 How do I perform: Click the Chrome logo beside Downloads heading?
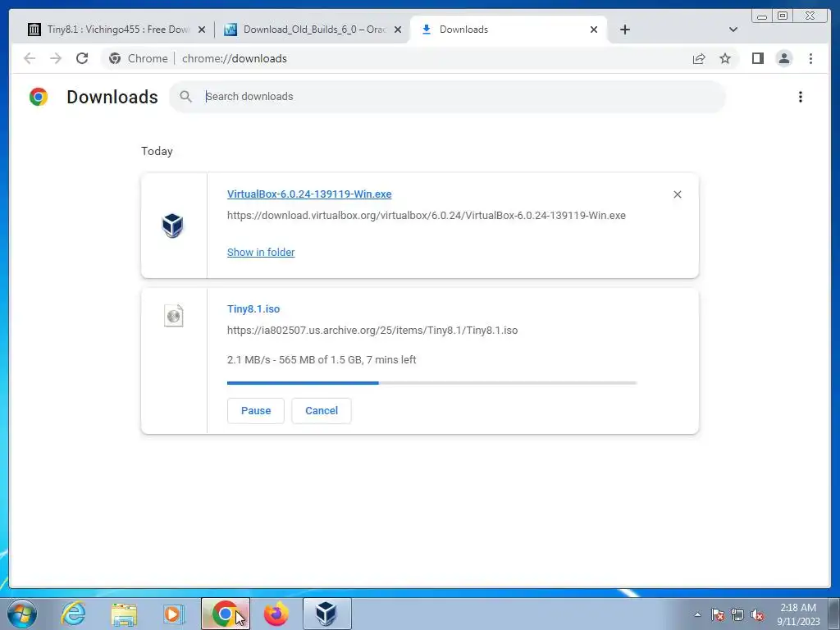point(39,97)
